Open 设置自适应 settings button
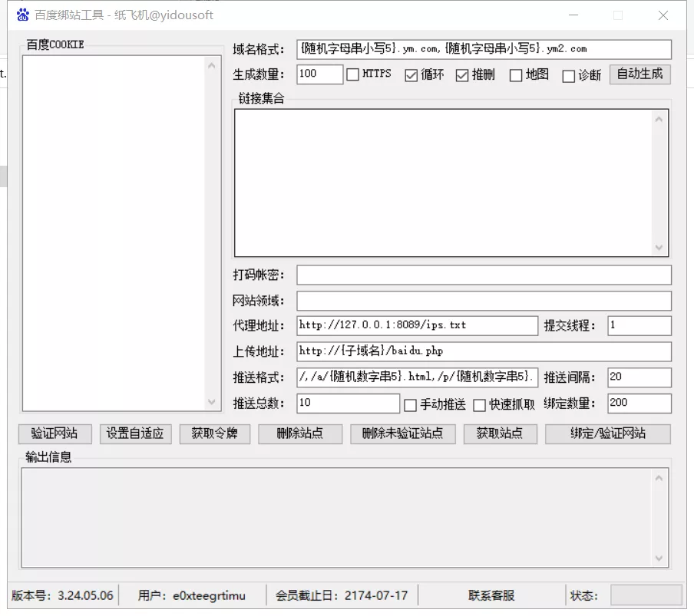This screenshot has width=694, height=616. pos(135,433)
